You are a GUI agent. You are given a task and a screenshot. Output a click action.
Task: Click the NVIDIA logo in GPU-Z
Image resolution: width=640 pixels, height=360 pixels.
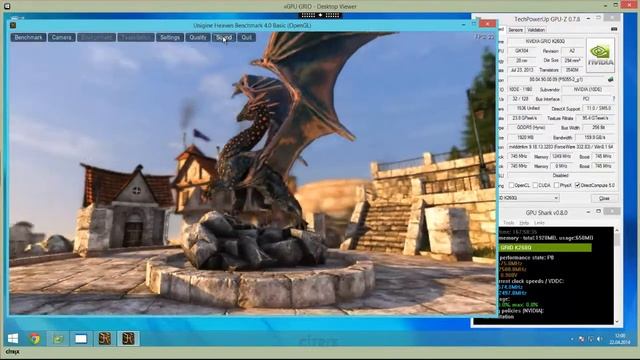[x=600, y=56]
